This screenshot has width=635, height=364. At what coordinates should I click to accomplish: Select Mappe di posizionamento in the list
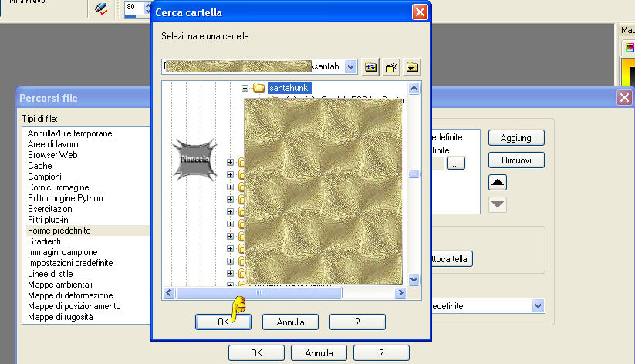point(74,306)
